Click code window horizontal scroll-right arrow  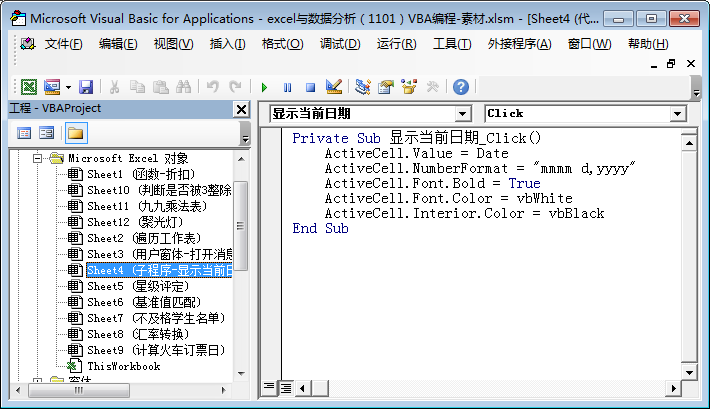coord(673,388)
